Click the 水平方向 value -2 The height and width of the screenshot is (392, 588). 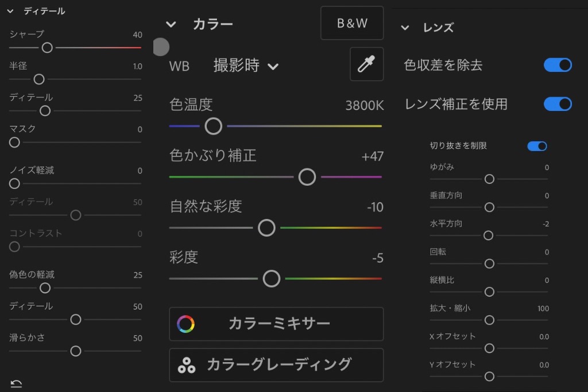tap(546, 224)
